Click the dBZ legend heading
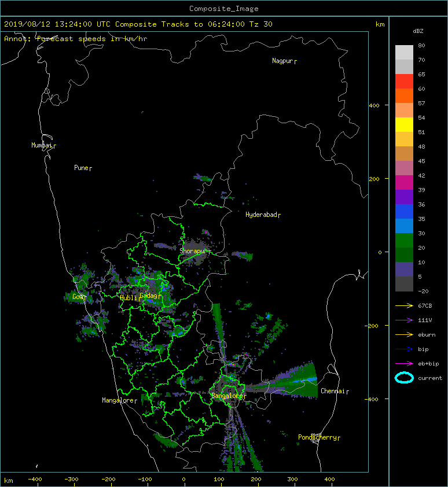 click(x=418, y=31)
